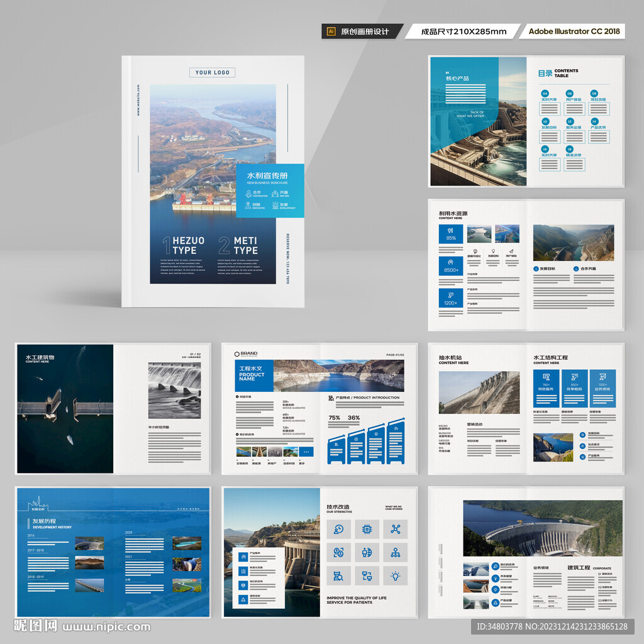Screen dimensions: 644x644
Task: Click the 1200+ stat box in 利用水资源 spread
Action: click(451, 298)
